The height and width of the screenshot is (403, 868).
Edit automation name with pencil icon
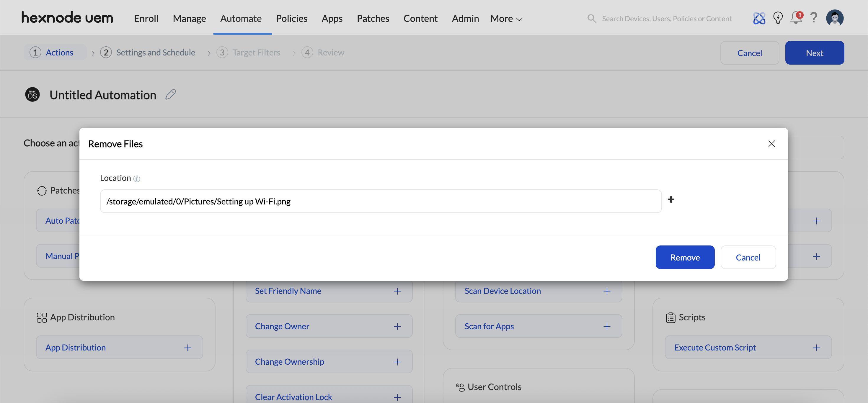pos(171,95)
